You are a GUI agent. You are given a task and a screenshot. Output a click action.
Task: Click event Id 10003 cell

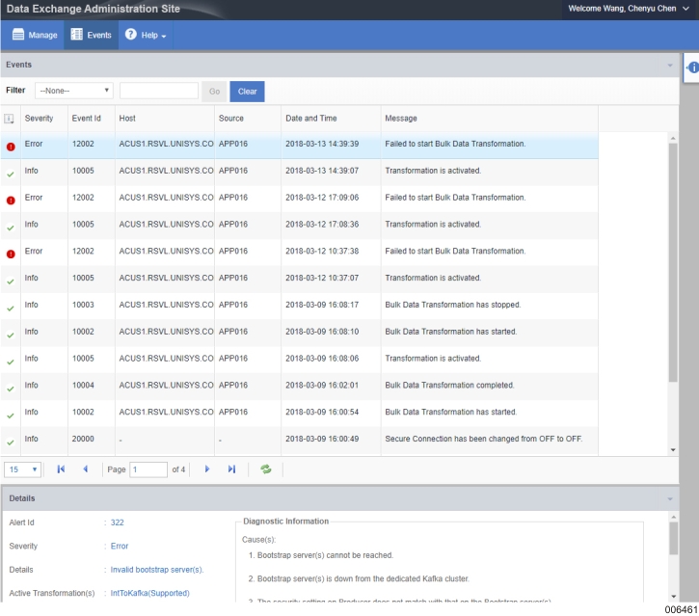(83, 305)
